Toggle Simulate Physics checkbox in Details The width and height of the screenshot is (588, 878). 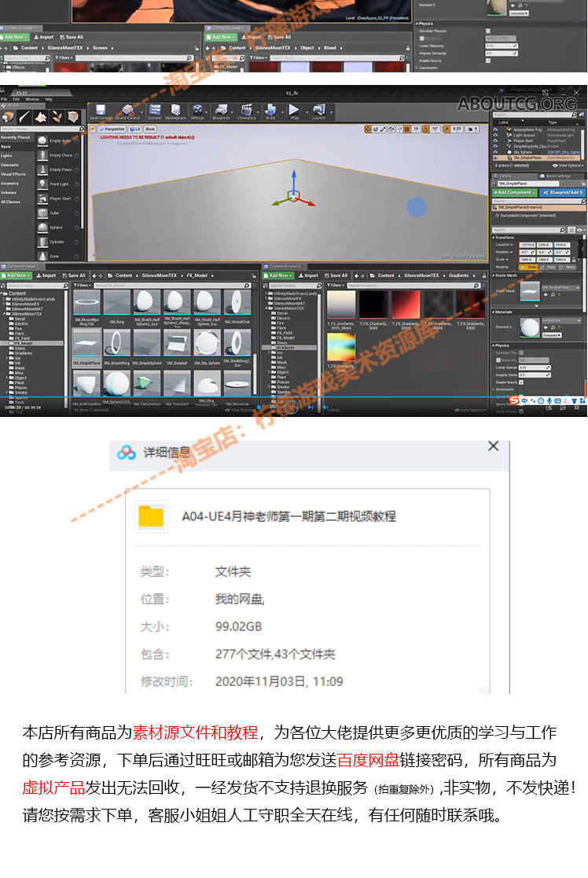point(521,353)
